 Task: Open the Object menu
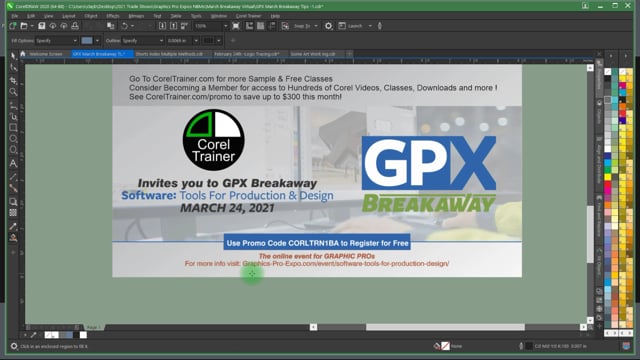point(91,16)
